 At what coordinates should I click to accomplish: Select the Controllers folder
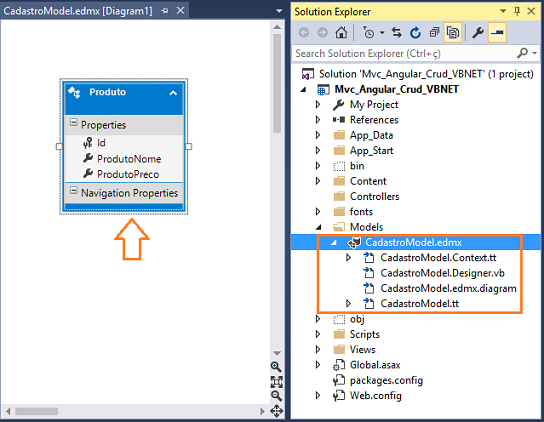[374, 196]
